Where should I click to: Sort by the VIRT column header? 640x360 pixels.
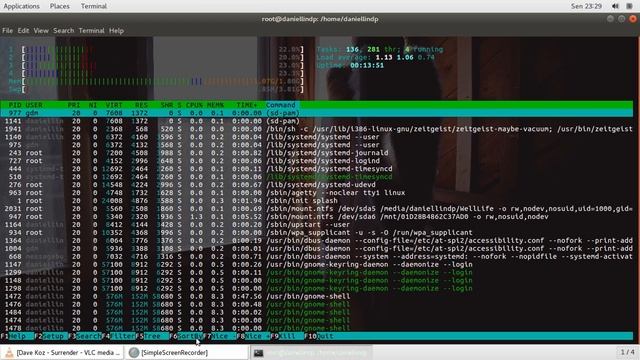[x=114, y=105]
